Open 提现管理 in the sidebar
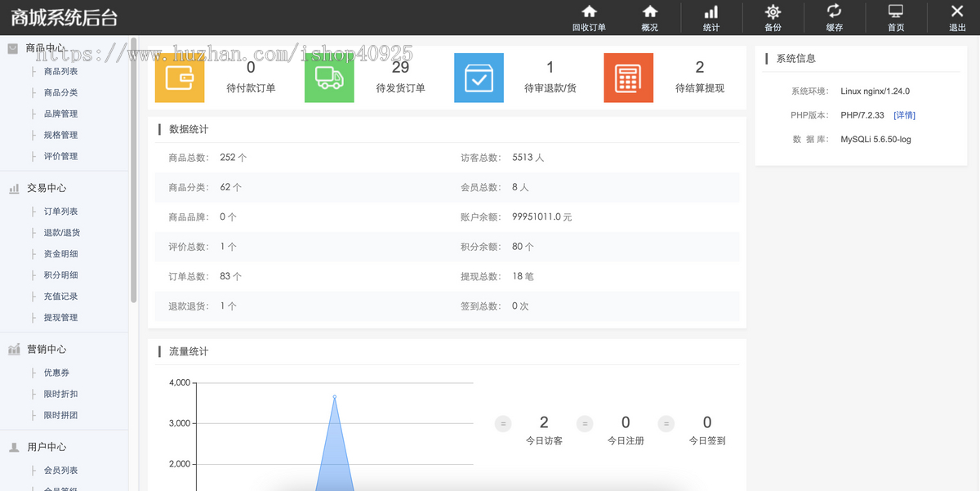Image resolution: width=980 pixels, height=491 pixels. point(61,318)
